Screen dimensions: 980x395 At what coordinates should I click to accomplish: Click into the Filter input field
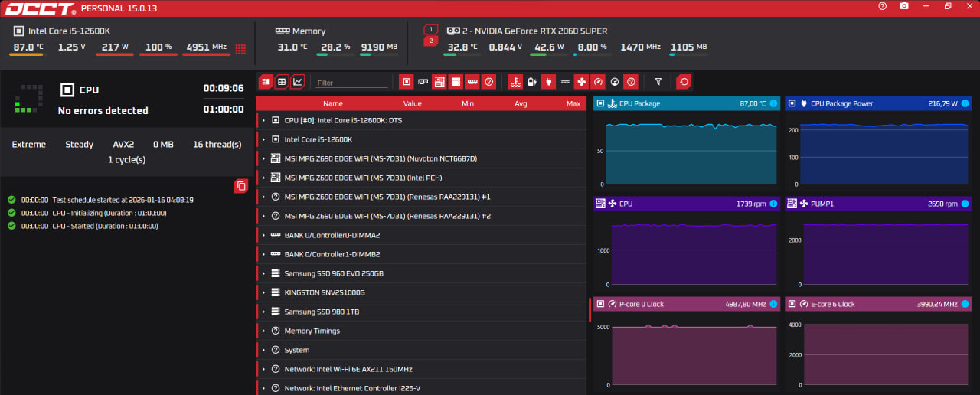[x=352, y=83]
